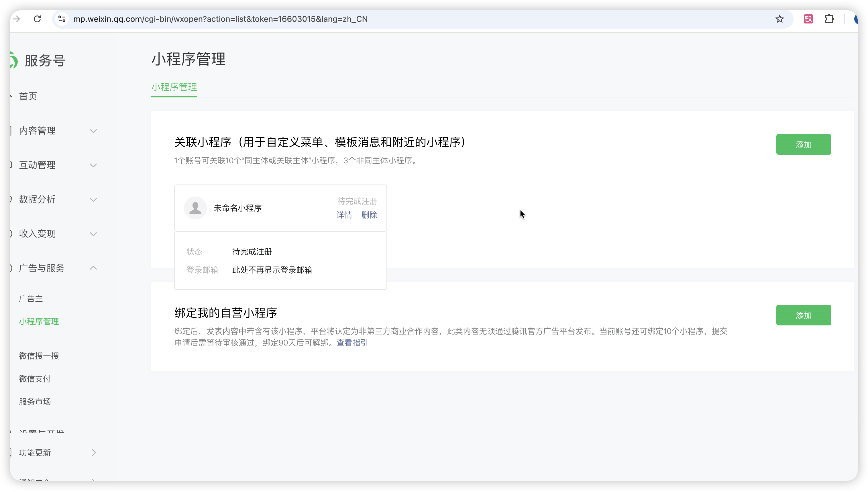Open 功能更新 sidebar arrow

point(93,453)
